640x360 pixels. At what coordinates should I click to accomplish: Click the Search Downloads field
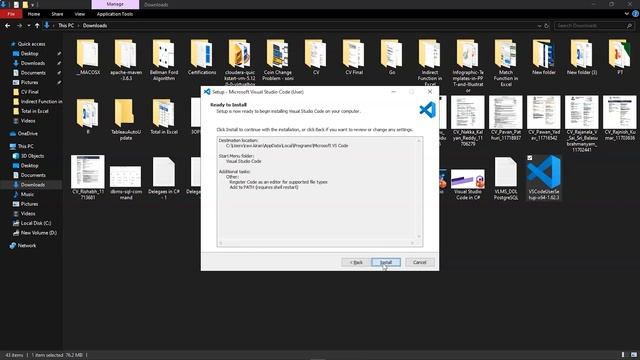pyautogui.click(x=591, y=26)
